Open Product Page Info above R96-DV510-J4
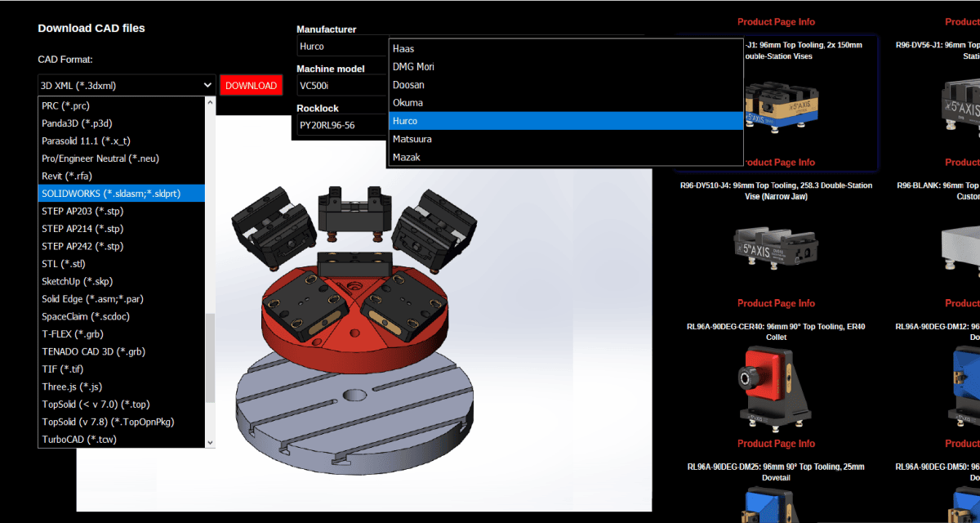Screen dimensions: 980x523 tap(776, 163)
